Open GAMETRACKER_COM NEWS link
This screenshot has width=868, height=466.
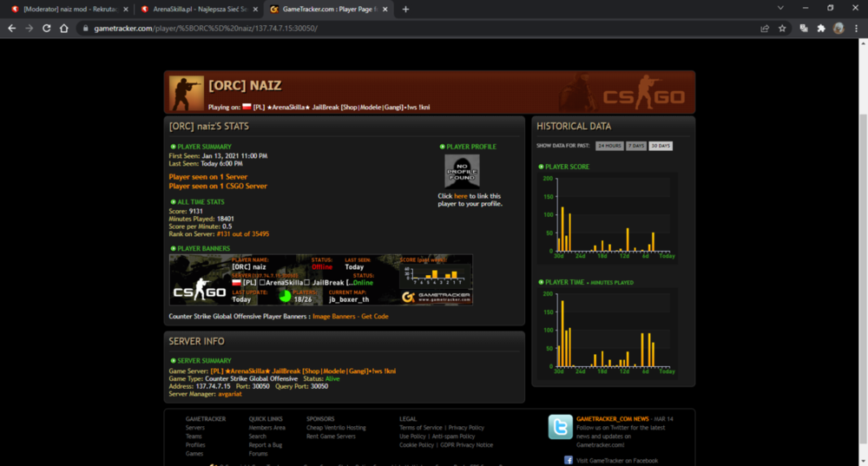pyautogui.click(x=612, y=419)
